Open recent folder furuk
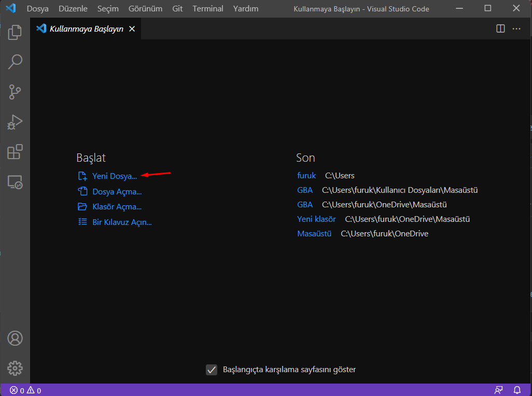 click(306, 175)
